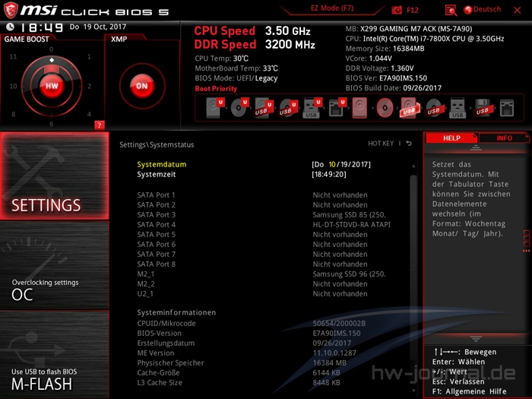Select the UEFI USB hard disk boot icon
Screen dimensions: 532x399
pos(264,108)
